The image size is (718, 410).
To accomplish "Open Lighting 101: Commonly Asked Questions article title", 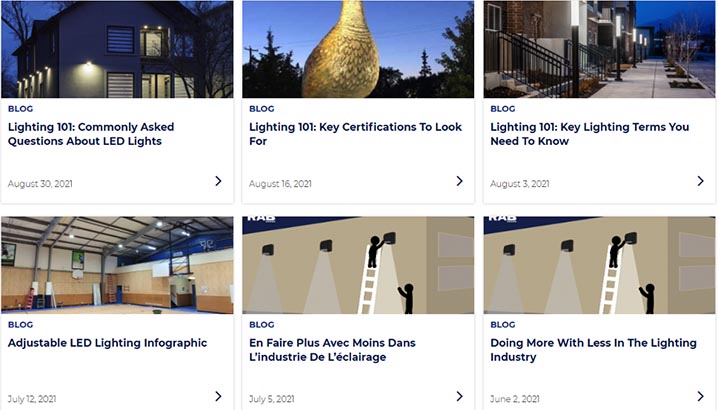I will click(91, 134).
